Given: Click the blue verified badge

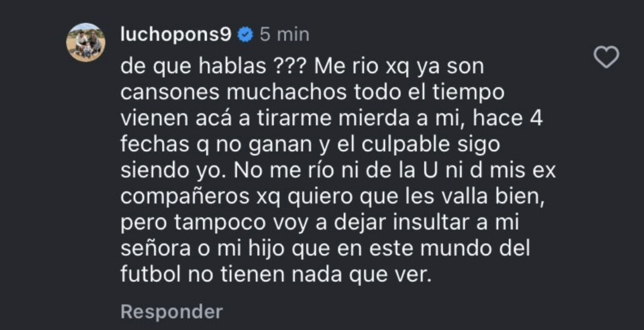Looking at the screenshot, I should [246, 35].
